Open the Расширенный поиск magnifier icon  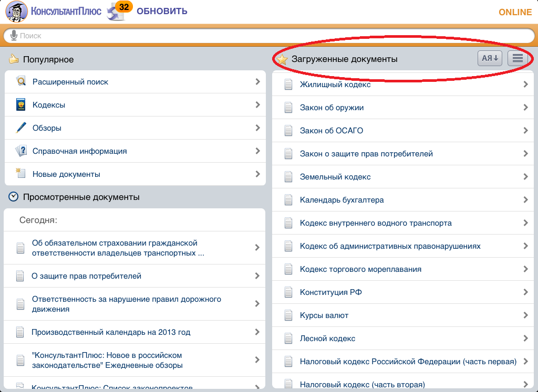21,81
